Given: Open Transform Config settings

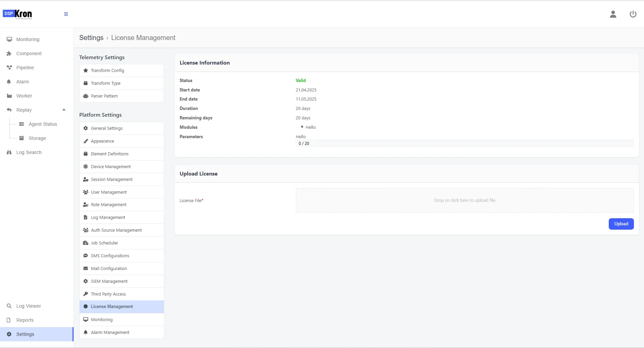Looking at the screenshot, I should point(122,71).
